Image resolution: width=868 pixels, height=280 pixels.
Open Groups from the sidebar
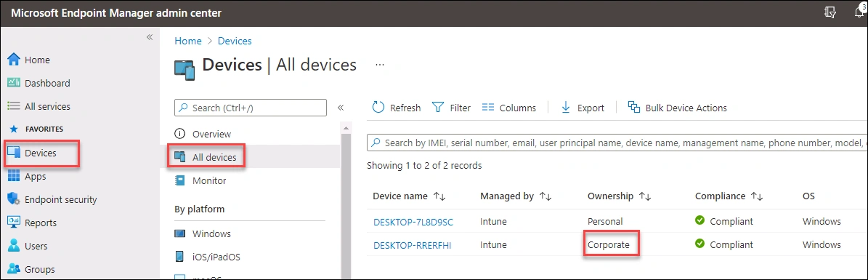(x=39, y=270)
